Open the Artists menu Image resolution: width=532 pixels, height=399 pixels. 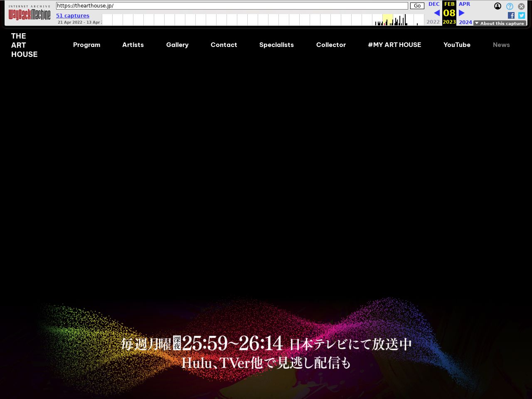[133, 45]
